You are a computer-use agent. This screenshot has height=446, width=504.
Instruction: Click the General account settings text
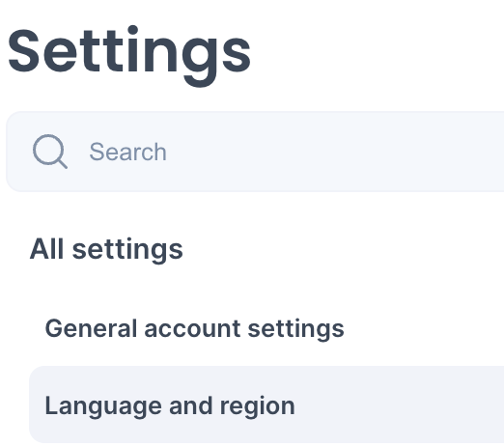194,328
